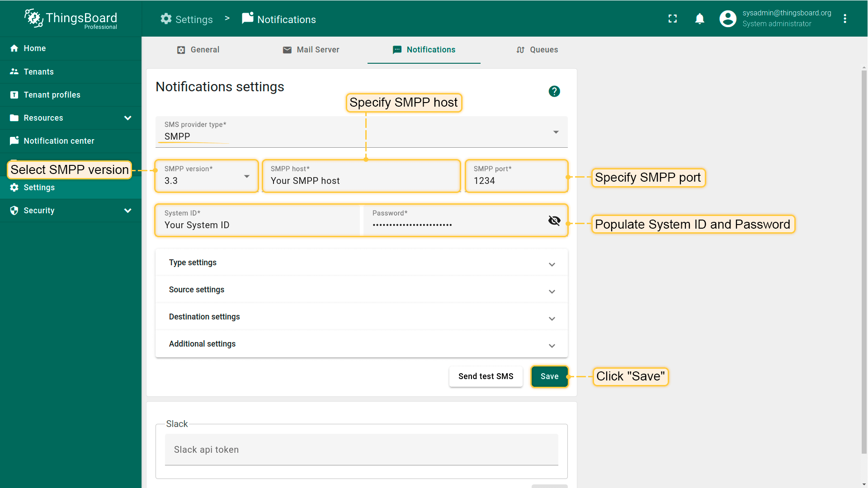Viewport: 868px width, 488px height.
Task: Click the help question mark icon
Action: 554,91
